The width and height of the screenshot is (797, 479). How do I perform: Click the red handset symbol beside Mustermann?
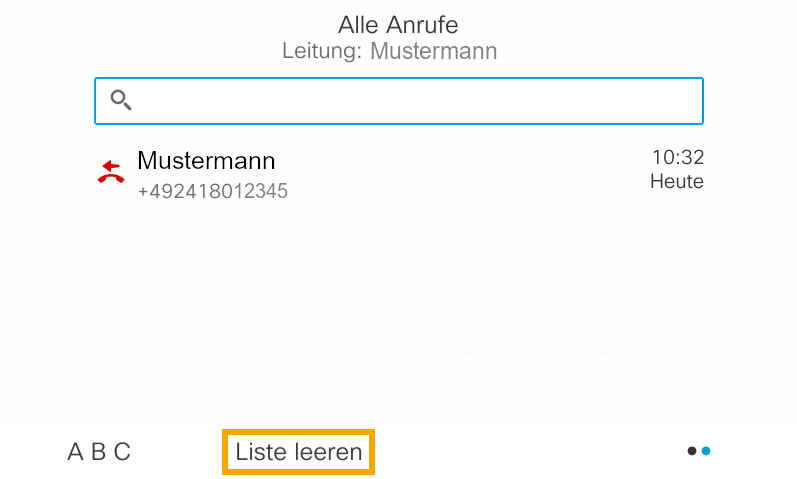coord(110,178)
